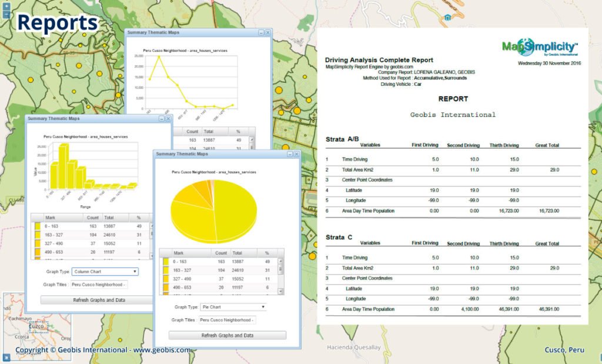Viewport: 602px width, 364px height.
Task: Zoom in on the map with the plus button
Action: tap(6, 6)
